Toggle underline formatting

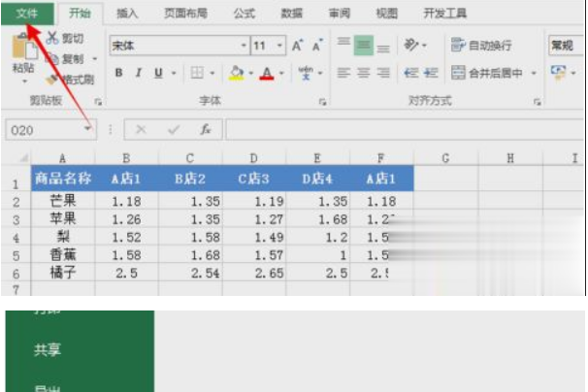click(158, 73)
